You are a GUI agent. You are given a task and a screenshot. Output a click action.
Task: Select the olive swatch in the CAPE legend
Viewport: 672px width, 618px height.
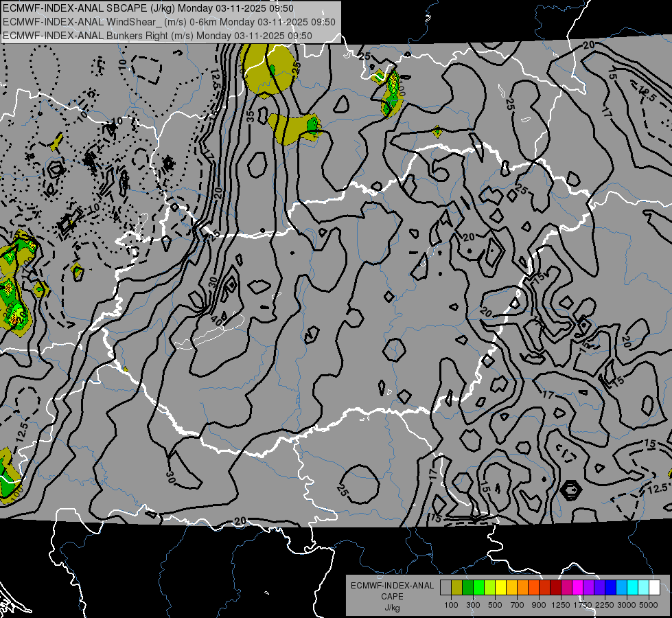457,588
